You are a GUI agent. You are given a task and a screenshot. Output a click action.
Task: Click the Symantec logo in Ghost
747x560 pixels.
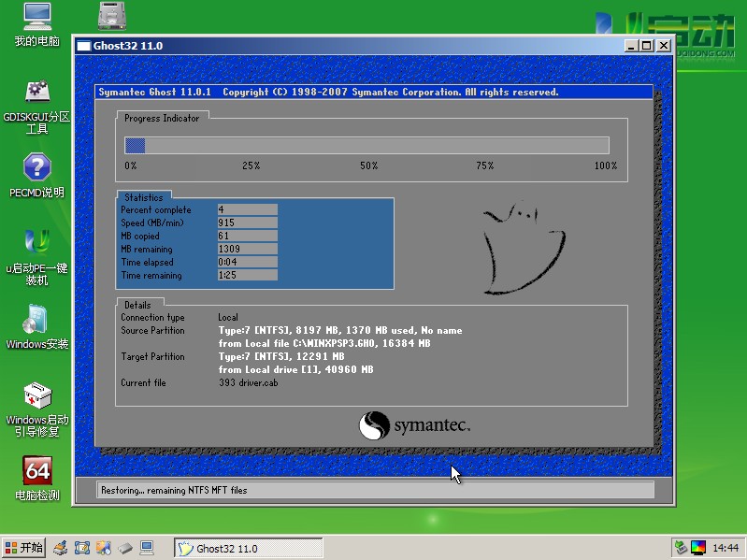[414, 425]
